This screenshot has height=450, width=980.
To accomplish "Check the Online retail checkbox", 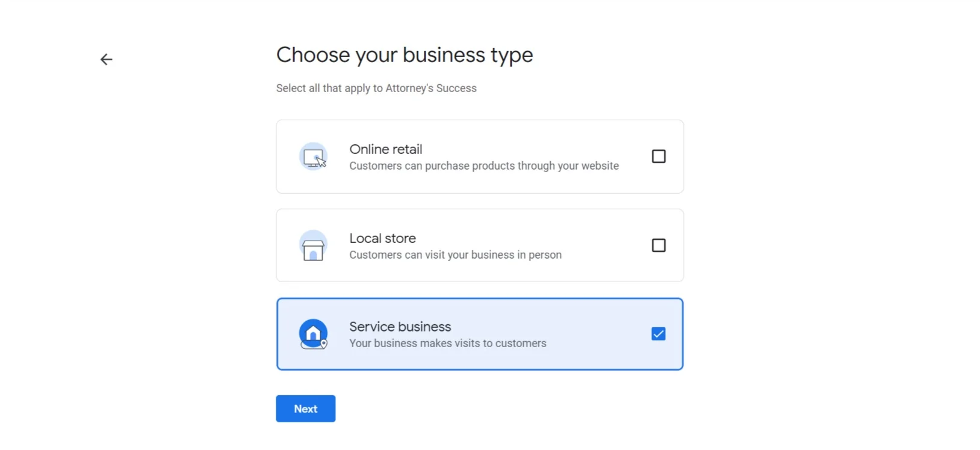I will point(659,156).
